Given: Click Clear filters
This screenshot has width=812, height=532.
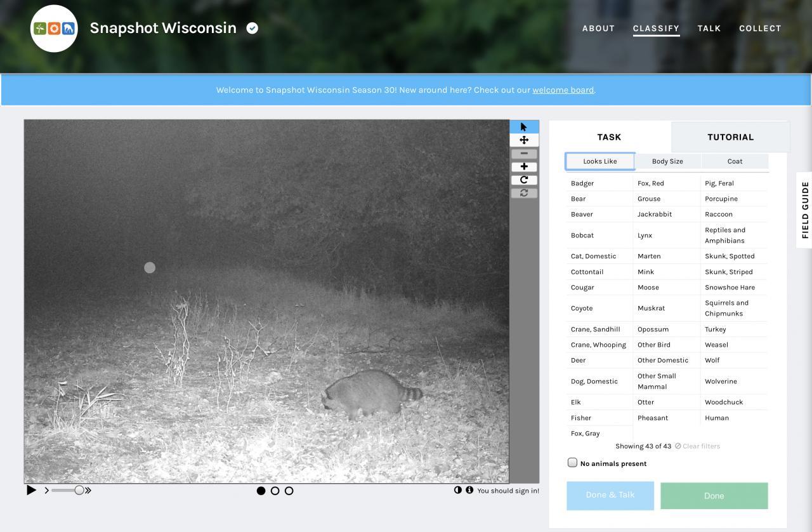Looking at the screenshot, I should tap(698, 446).
